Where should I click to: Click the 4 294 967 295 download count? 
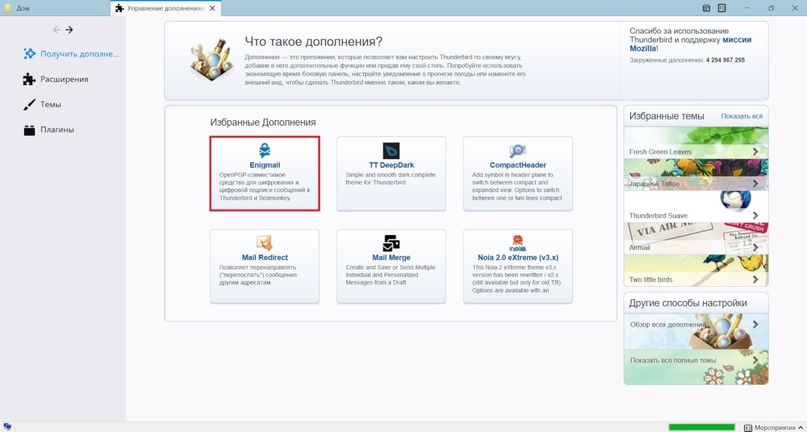pyautogui.click(x=726, y=60)
